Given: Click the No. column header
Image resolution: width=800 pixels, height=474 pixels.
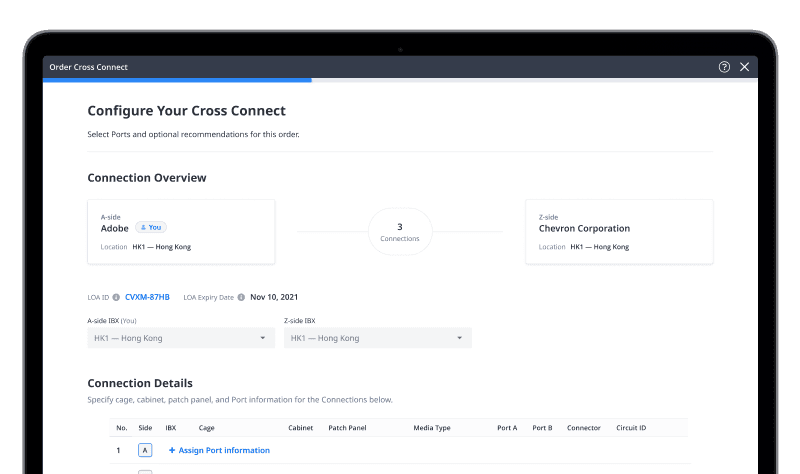Looking at the screenshot, I should click(x=121, y=428).
